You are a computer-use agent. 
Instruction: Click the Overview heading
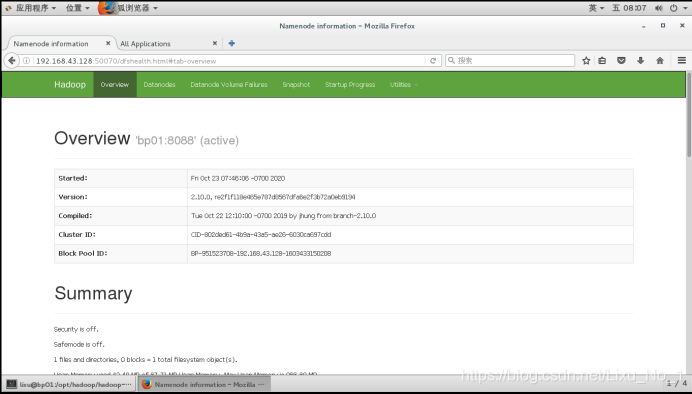click(92, 139)
